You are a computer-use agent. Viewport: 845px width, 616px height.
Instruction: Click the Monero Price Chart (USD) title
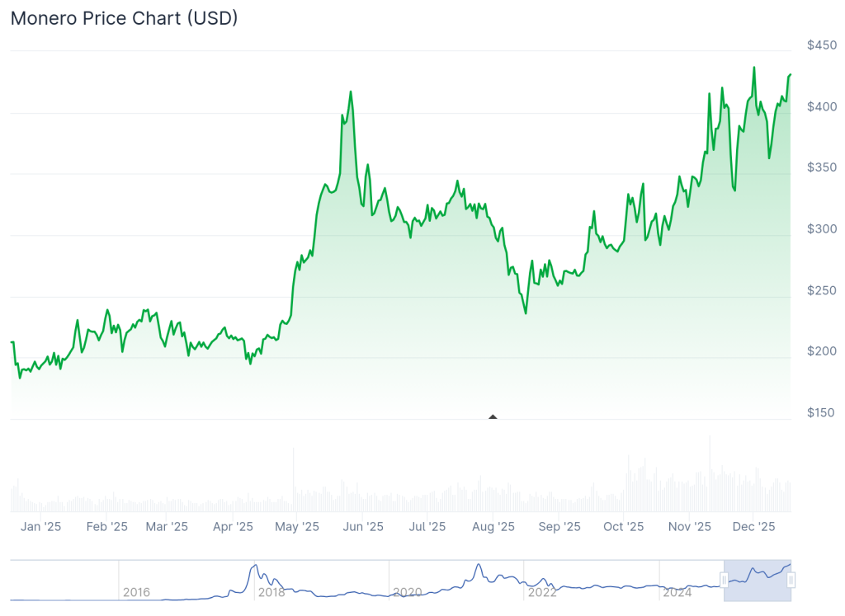124,18
